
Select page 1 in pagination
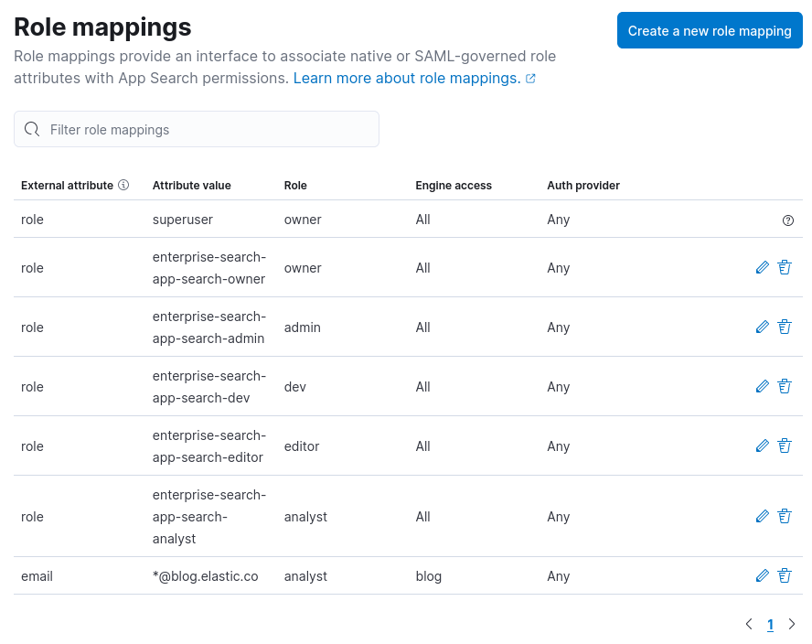(770, 624)
